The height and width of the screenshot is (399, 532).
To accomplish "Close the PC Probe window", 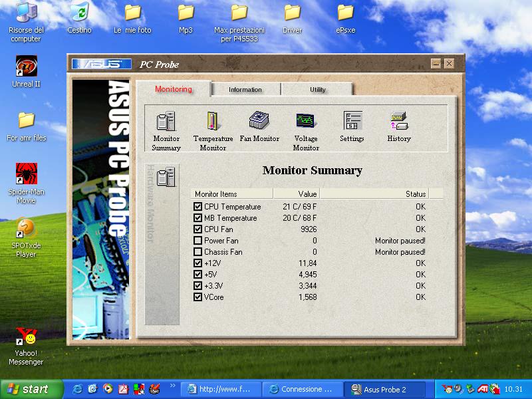I will (x=449, y=63).
